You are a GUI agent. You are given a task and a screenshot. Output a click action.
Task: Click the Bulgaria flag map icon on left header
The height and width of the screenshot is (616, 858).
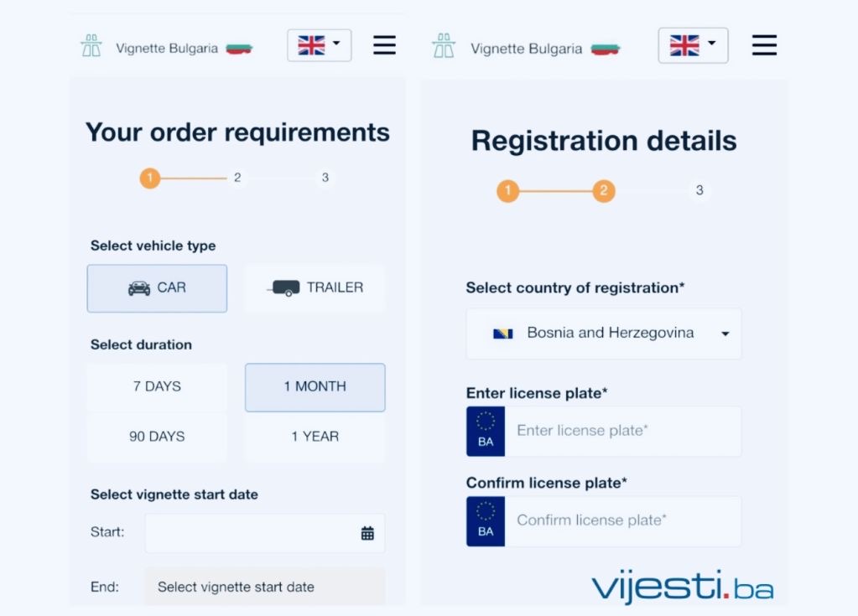click(239, 49)
